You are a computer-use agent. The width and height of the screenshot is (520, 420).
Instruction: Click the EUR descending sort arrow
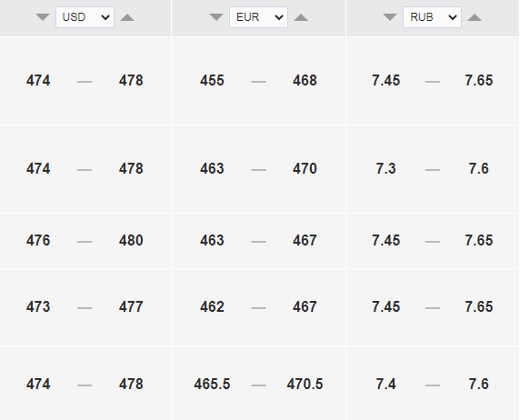216,17
